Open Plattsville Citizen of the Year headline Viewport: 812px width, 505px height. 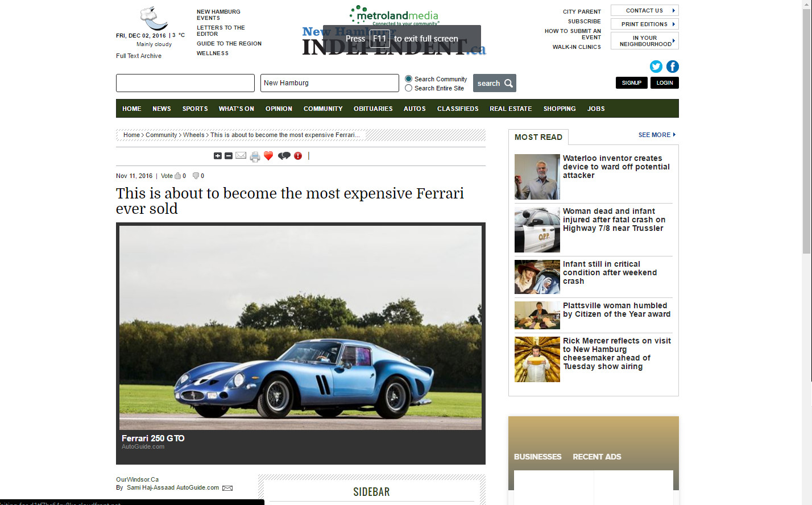[617, 310]
